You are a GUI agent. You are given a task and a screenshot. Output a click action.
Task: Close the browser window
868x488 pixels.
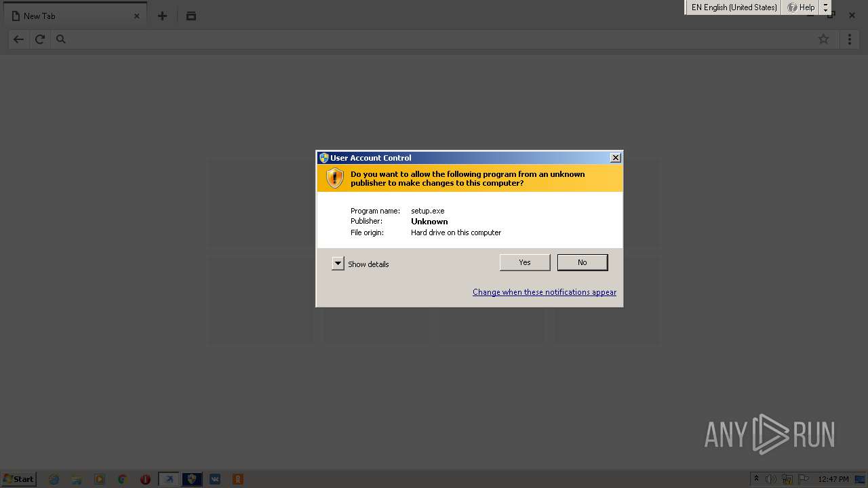[852, 15]
